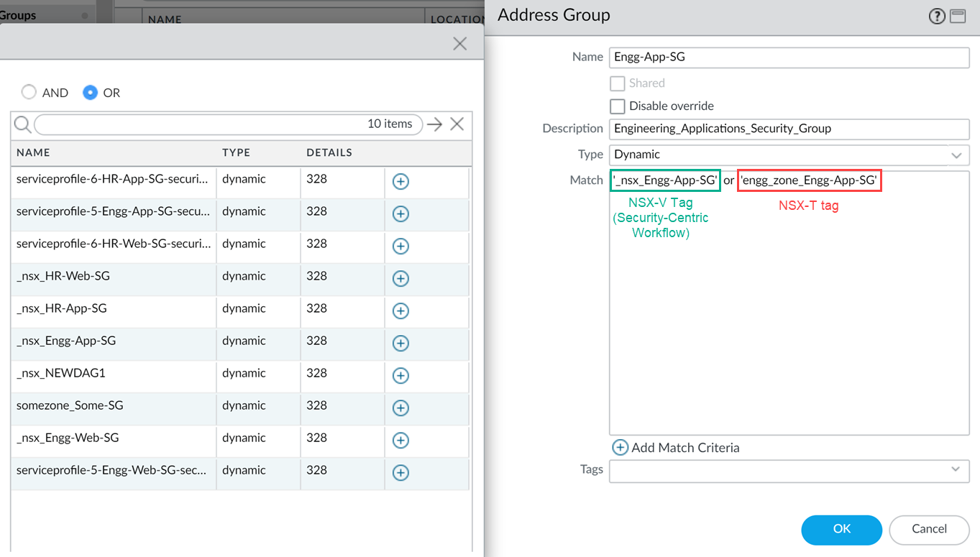This screenshot has width=980, height=557.
Task: Click the Cancel button
Action: 928,529
